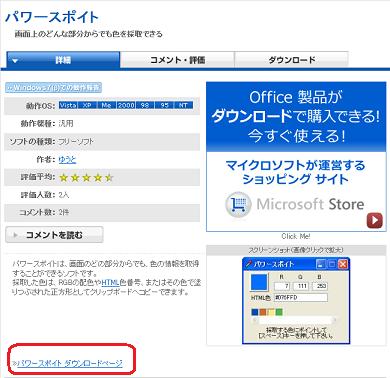The image size is (390, 378).
Task: Open パワースポイト ダウンロードページ link
Action: [70, 363]
